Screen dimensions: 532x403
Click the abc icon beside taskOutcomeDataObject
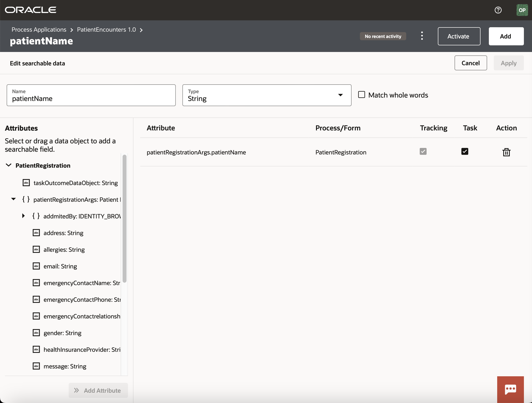26,183
